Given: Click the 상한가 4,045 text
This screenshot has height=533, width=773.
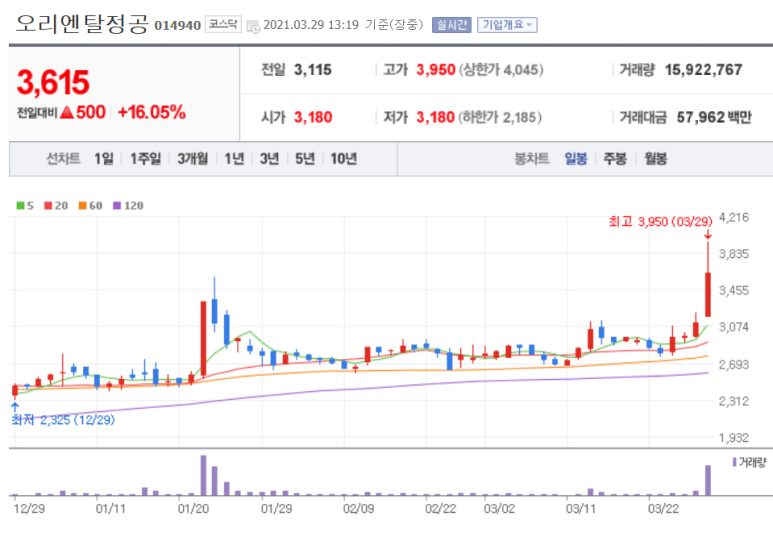Looking at the screenshot, I should click(x=501, y=70).
